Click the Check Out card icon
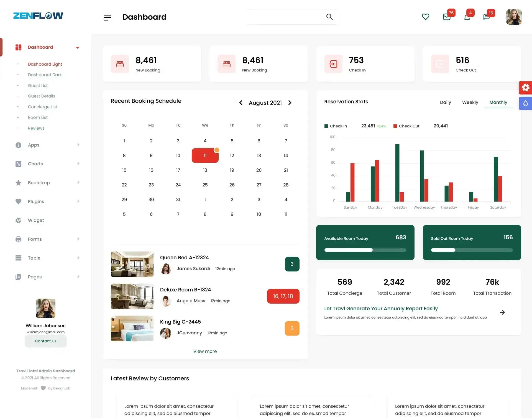 point(440,64)
